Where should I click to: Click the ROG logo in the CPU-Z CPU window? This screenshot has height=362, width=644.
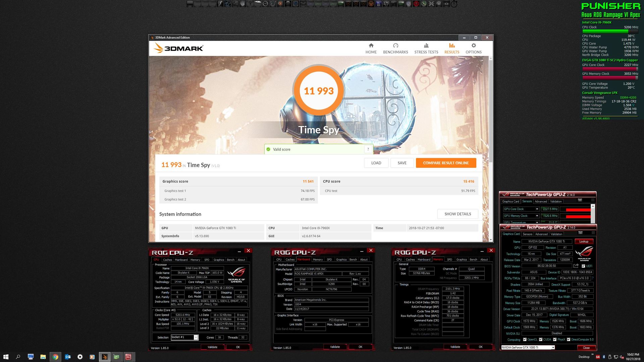point(236,274)
